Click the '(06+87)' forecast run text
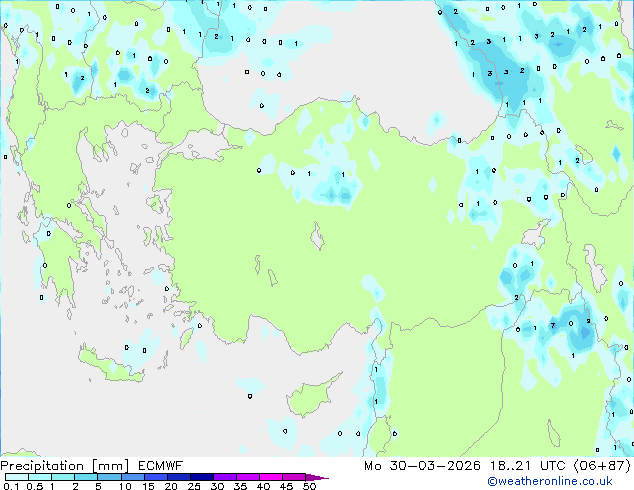Image resolution: width=634 pixels, height=490 pixels. (x=602, y=466)
